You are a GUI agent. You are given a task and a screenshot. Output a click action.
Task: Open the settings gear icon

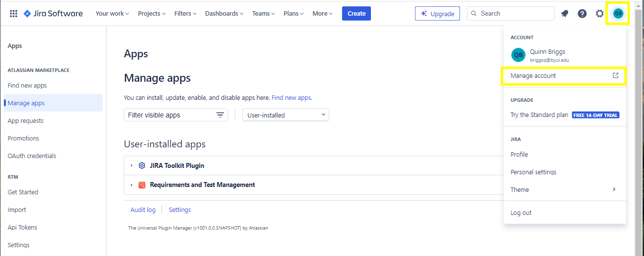point(599,14)
